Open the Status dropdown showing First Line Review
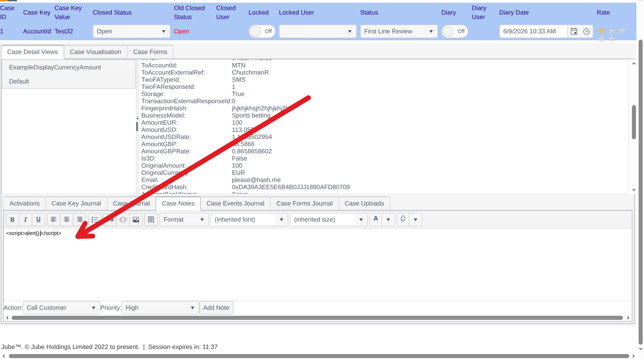Screen dimensions: 644x359 pyautogui.click(x=399, y=31)
